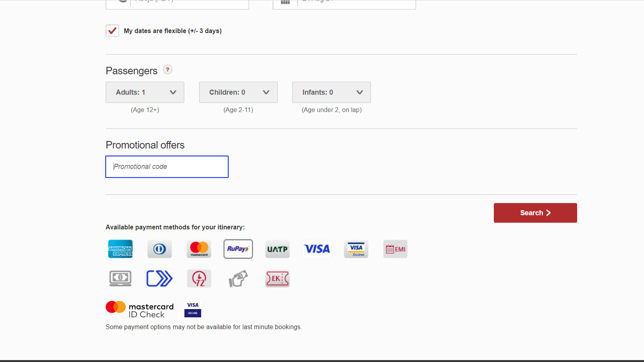The width and height of the screenshot is (644, 362).
Task: Select the laptop cash online banking icon
Action: pos(120,278)
